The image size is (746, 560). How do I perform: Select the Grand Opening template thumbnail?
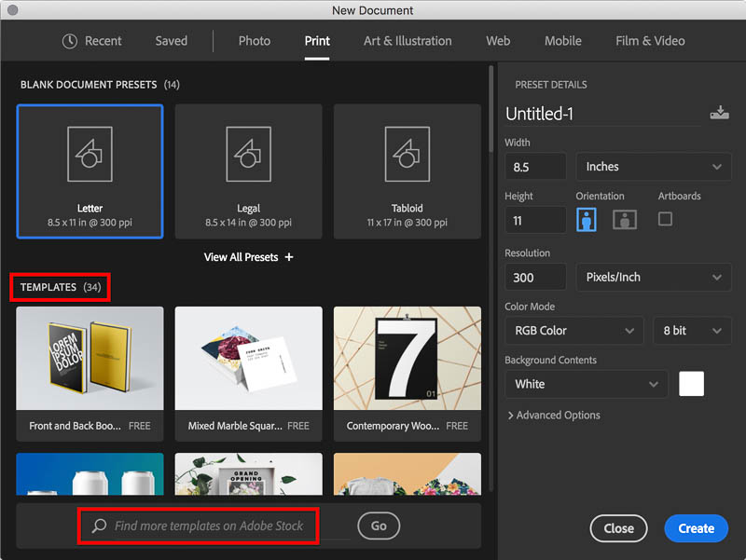248,474
